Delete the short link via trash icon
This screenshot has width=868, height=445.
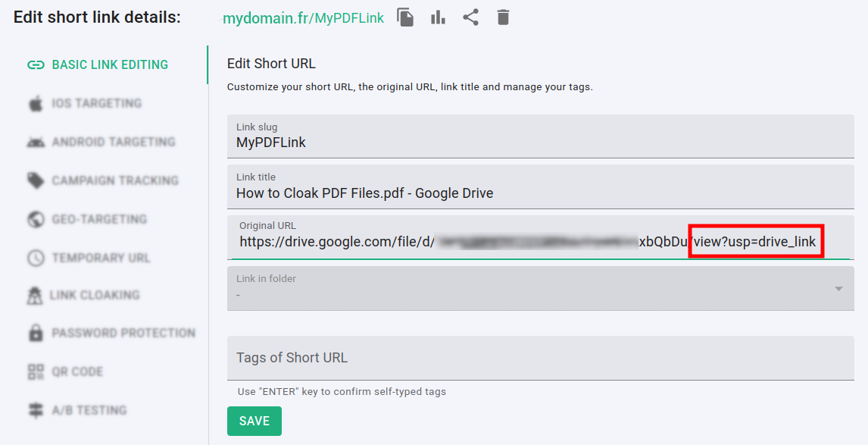[x=503, y=17]
